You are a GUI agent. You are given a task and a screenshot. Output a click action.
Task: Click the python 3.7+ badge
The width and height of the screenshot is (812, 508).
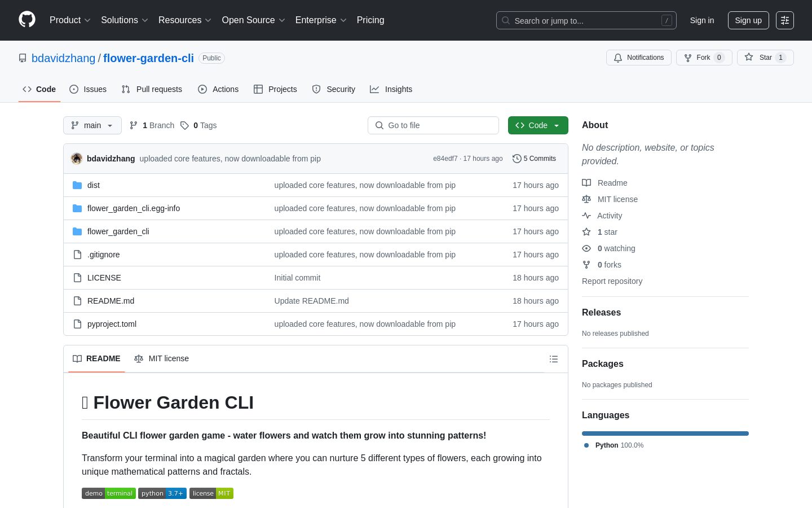(x=162, y=493)
